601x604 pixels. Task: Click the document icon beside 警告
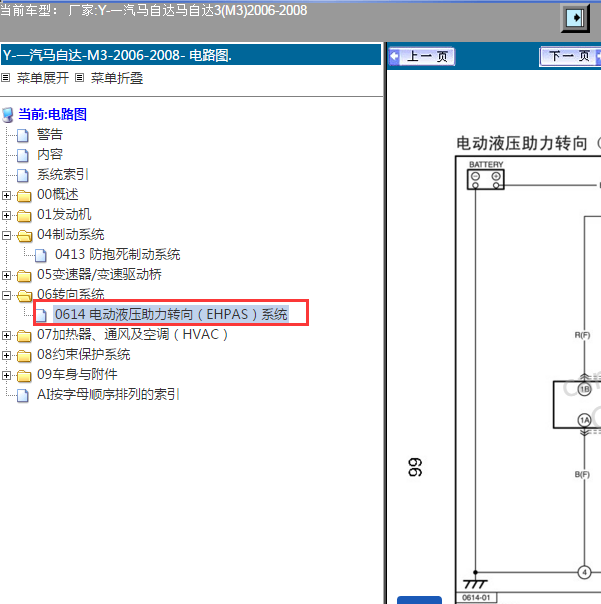tap(23, 135)
